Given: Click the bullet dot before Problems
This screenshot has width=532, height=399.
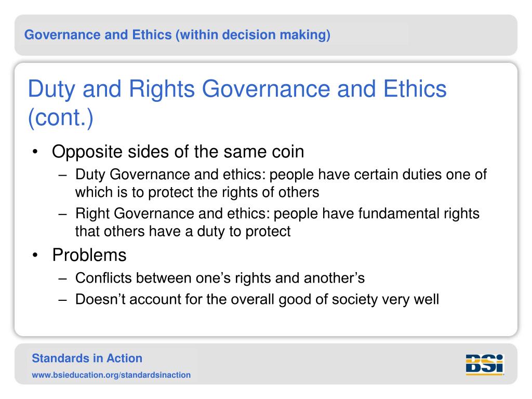Looking at the screenshot, I should click(35, 255).
